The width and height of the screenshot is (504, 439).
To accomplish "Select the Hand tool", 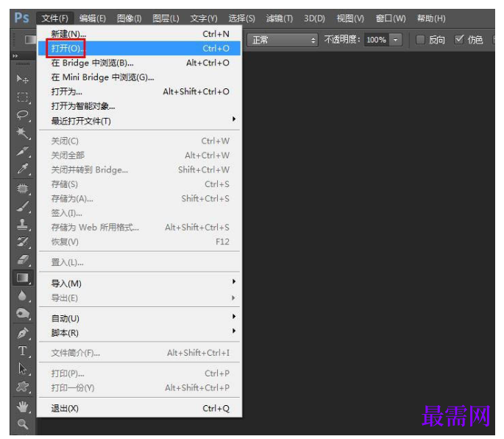I will (x=23, y=407).
